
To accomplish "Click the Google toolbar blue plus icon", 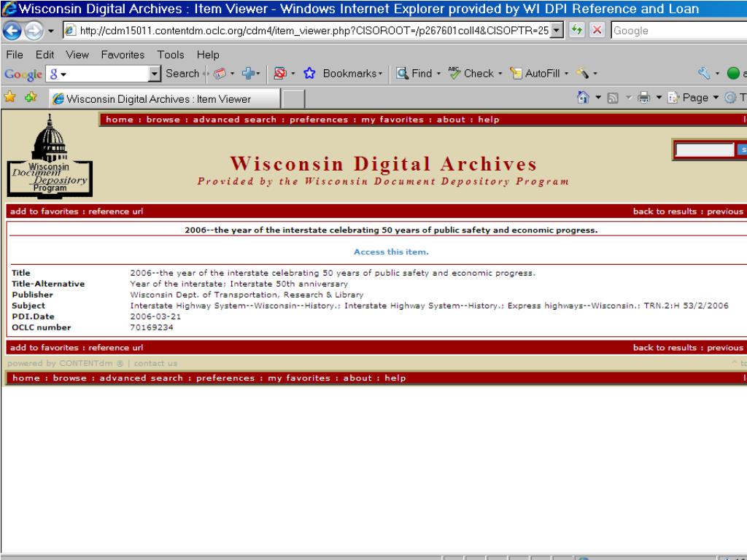I will [248, 74].
